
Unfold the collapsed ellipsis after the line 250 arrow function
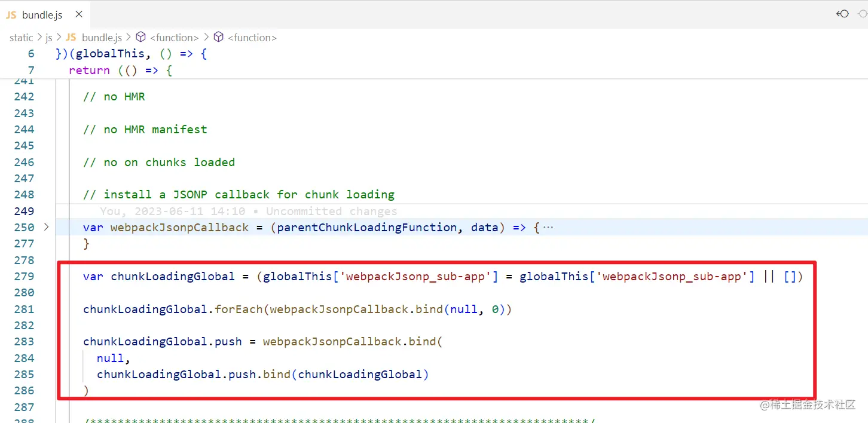click(547, 228)
